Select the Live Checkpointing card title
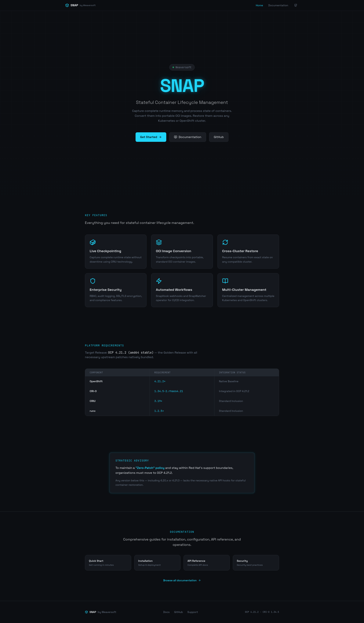This screenshot has height=623, width=364. 105,251
